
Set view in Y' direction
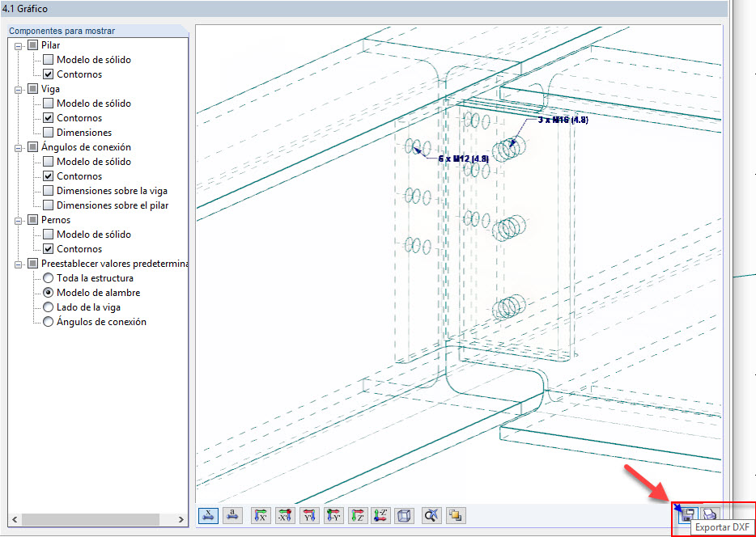coord(309,516)
